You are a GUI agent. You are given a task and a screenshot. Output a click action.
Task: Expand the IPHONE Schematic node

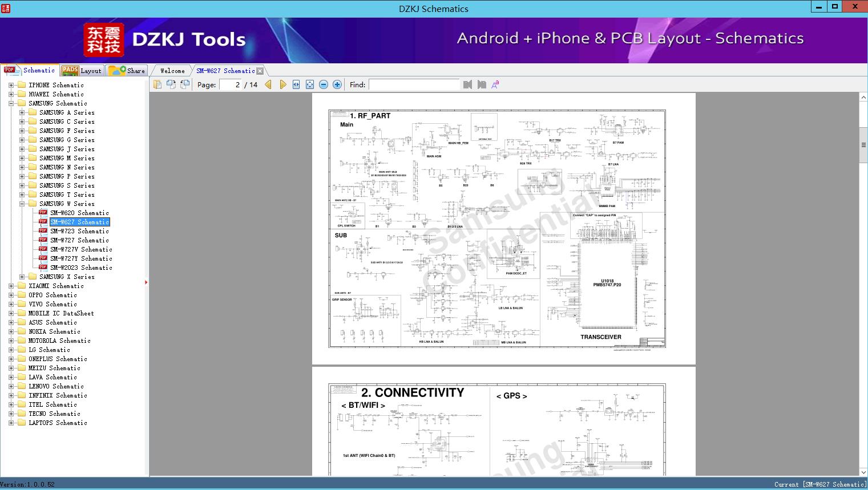[x=11, y=85]
